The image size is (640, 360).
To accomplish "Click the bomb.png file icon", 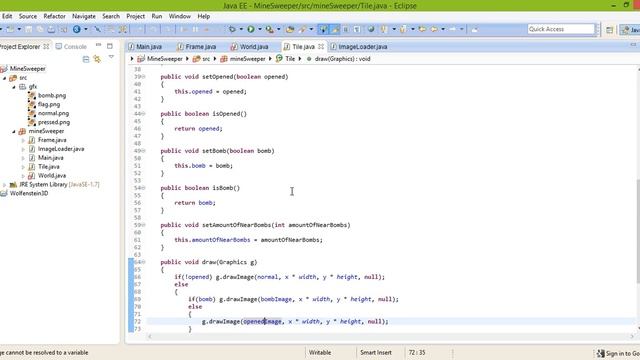I will [x=32, y=96].
